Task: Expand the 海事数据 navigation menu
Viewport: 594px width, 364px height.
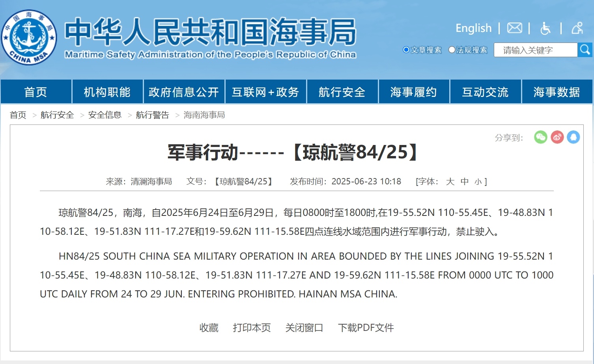Action: tap(557, 92)
